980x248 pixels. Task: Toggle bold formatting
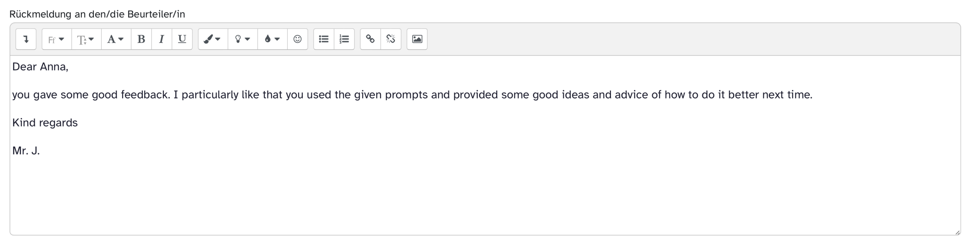pyautogui.click(x=141, y=39)
